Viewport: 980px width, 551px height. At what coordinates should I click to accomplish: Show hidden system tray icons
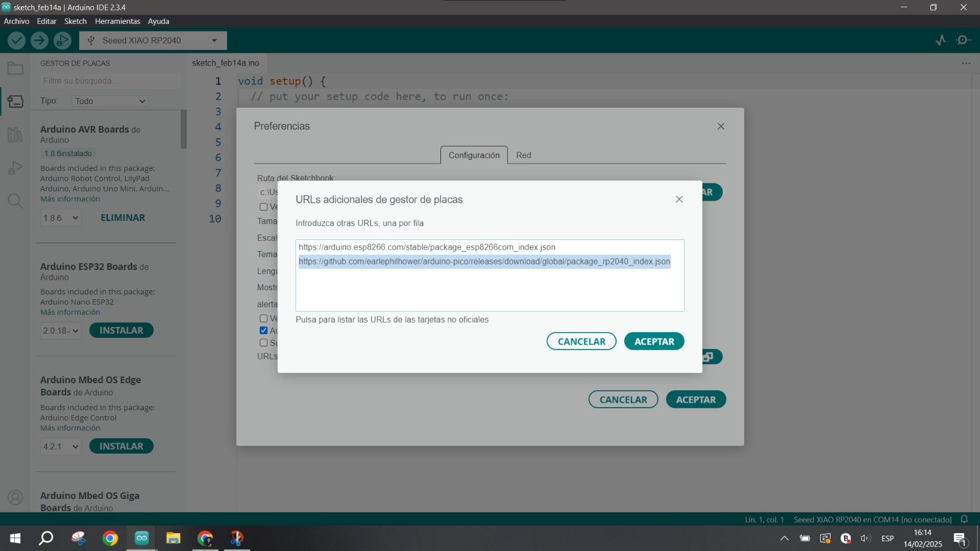784,539
